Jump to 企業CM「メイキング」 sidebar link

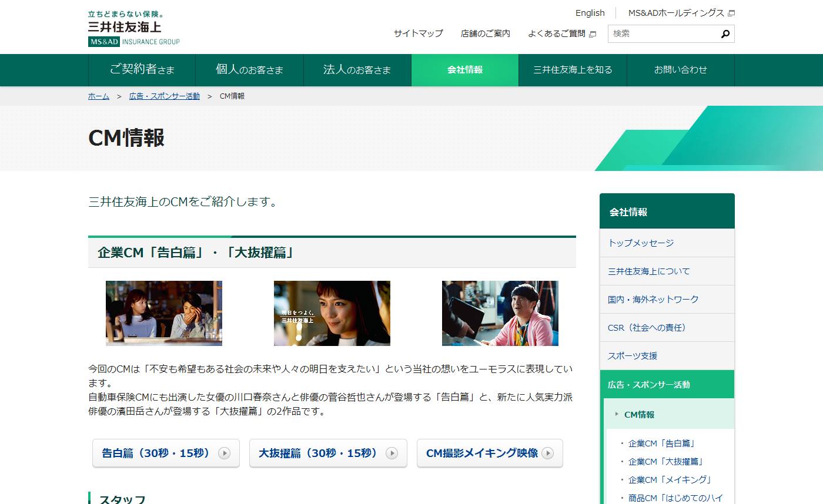point(671,480)
